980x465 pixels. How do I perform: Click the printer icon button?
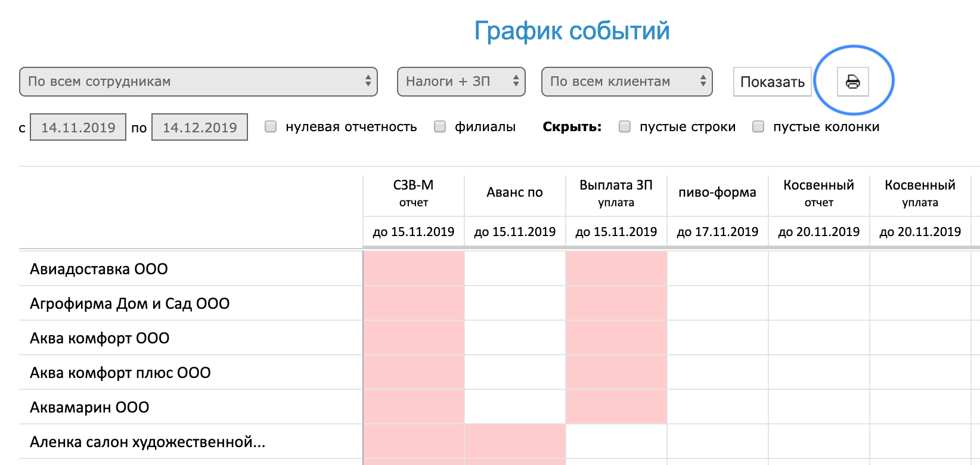coord(852,82)
